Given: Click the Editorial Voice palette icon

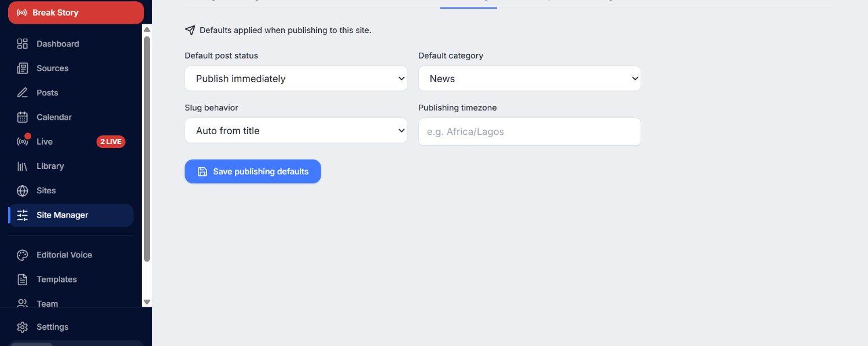Looking at the screenshot, I should click(23, 255).
